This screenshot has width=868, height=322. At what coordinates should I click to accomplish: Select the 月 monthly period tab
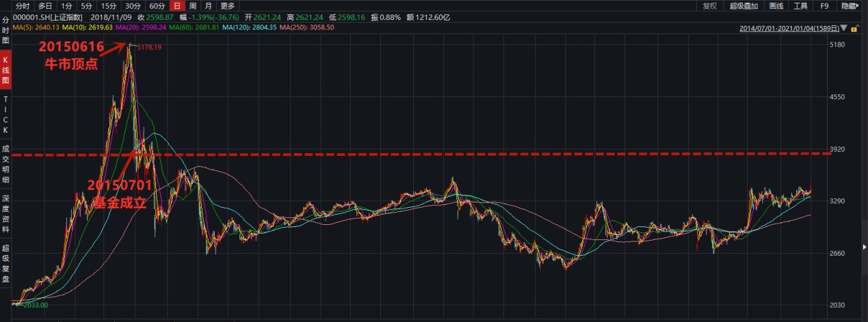(x=208, y=6)
